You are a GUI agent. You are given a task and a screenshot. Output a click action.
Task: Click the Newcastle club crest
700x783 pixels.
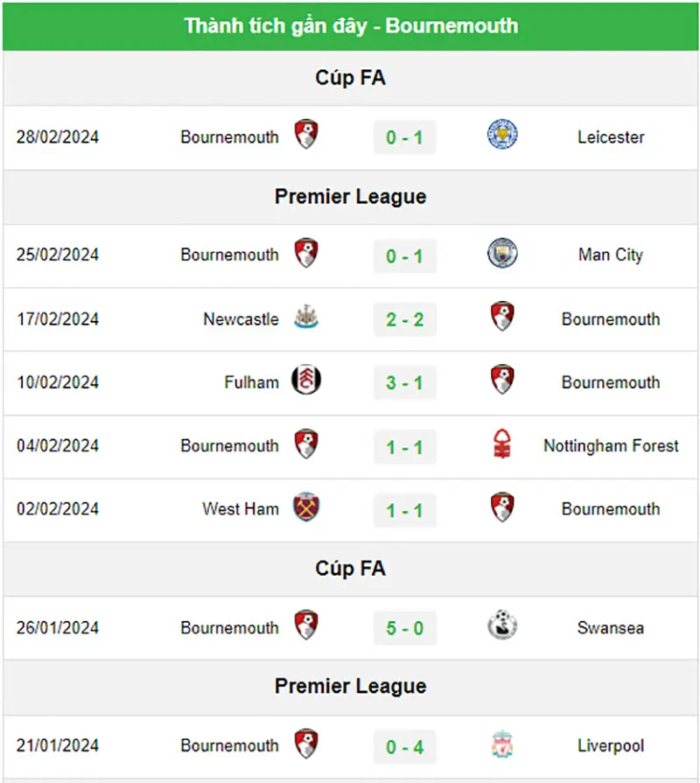(306, 317)
